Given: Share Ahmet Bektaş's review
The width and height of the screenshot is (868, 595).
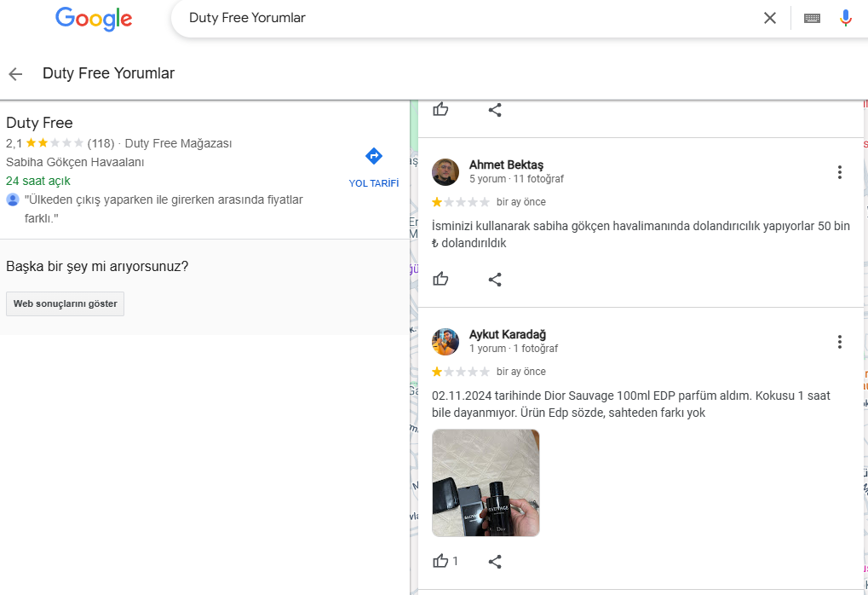Looking at the screenshot, I should tap(495, 279).
